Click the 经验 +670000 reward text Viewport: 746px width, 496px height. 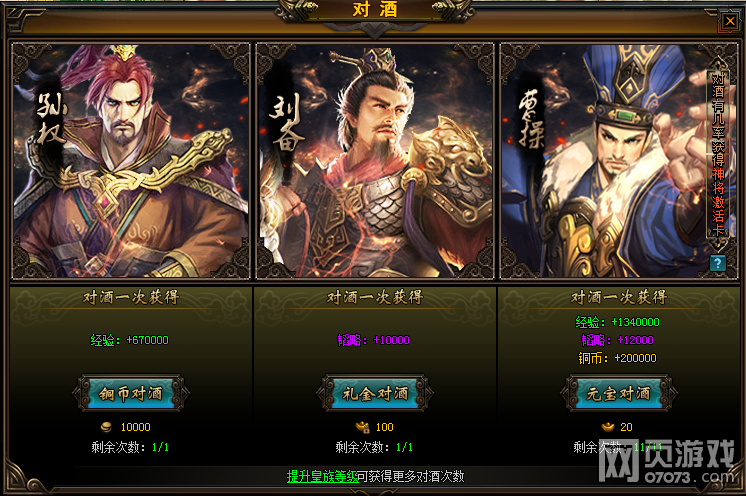pyautogui.click(x=129, y=340)
